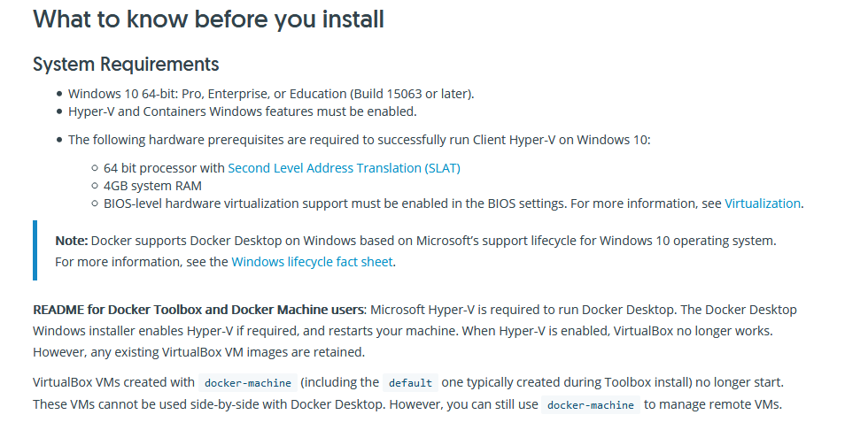The height and width of the screenshot is (430, 868).
Task: Click the "64 bit processor with" text
Action: pyautogui.click(x=165, y=168)
